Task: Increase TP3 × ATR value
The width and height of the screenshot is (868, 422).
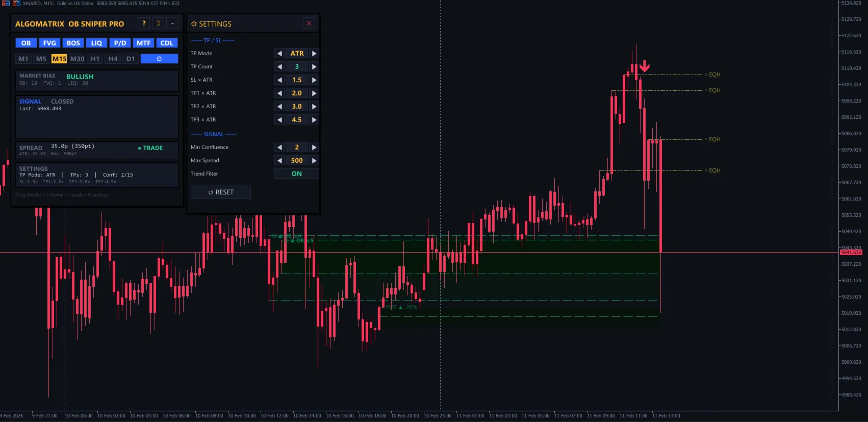Action: (x=314, y=119)
